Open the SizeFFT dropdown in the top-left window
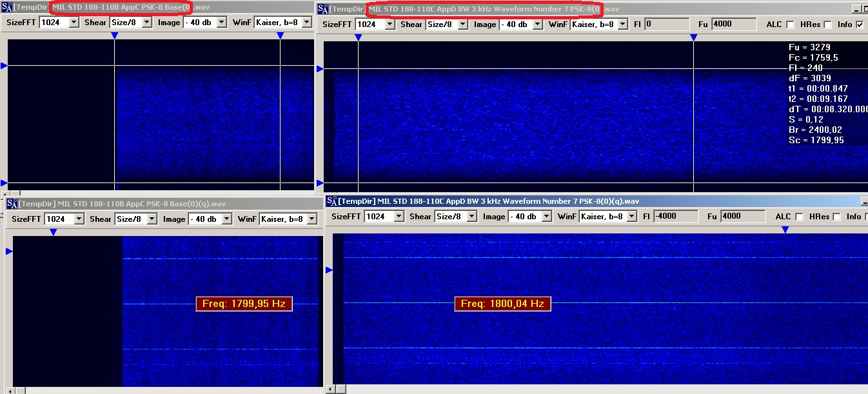 74,22
